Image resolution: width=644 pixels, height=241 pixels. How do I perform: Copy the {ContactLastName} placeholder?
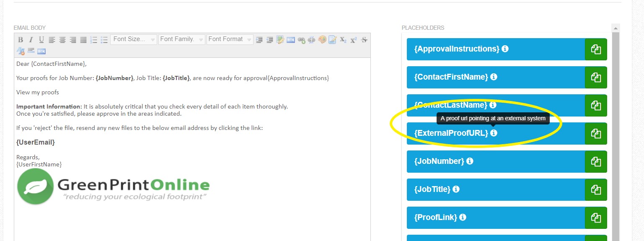point(596,105)
